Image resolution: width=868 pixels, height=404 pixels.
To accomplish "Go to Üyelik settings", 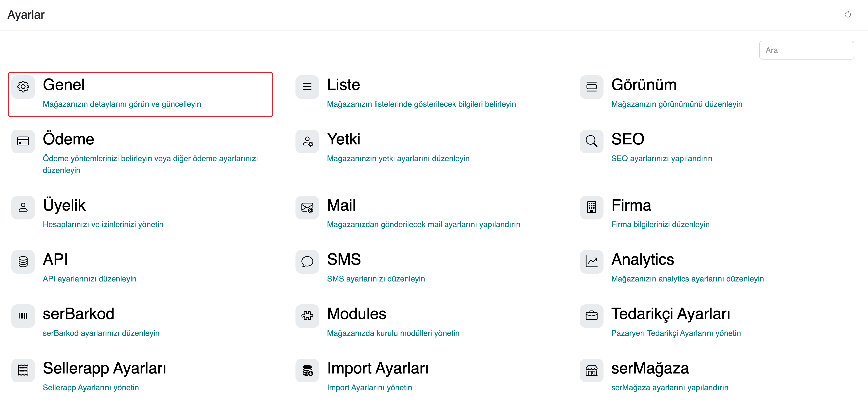I will (x=64, y=205).
